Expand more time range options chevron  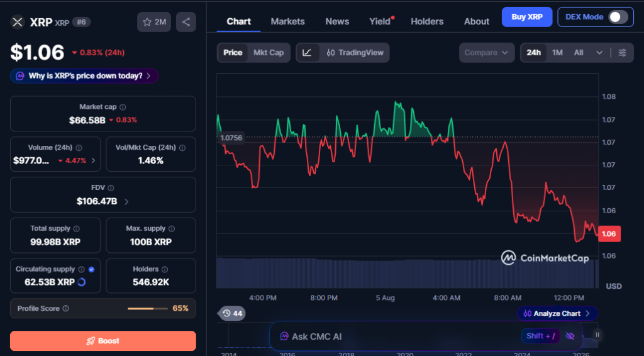coord(599,53)
